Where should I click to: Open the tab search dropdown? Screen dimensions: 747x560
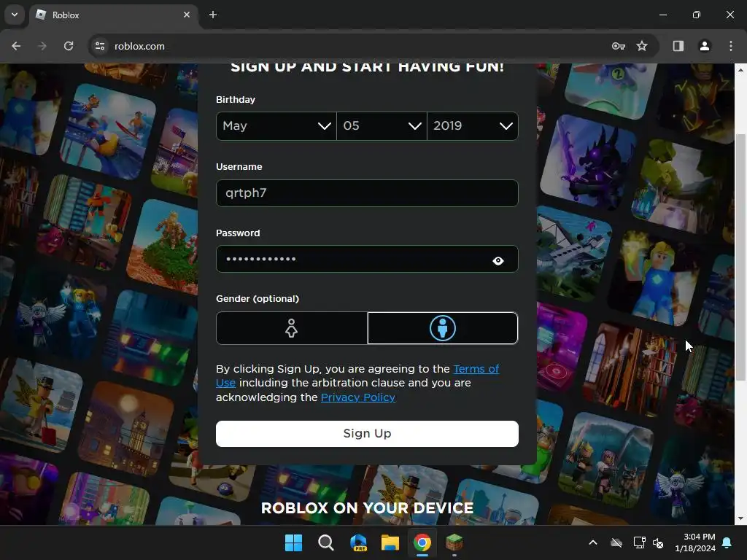(15, 15)
